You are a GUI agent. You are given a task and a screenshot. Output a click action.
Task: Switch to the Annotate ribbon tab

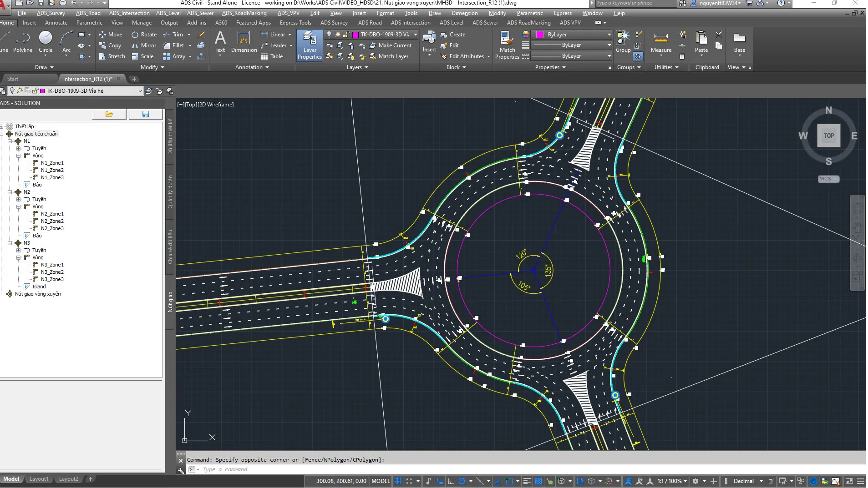tap(56, 23)
